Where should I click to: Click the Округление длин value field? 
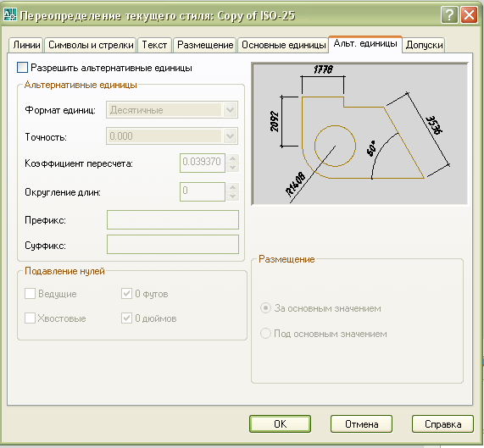pos(203,191)
